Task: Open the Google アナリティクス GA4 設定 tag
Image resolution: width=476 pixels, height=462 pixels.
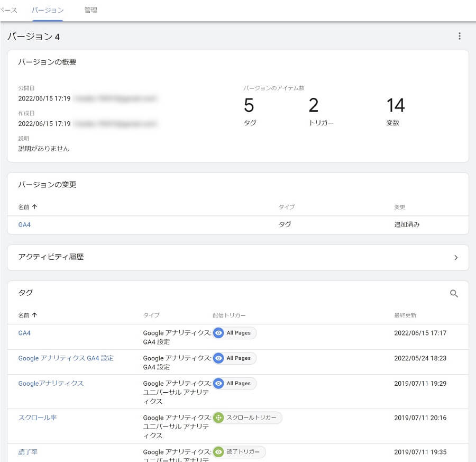Action: point(66,358)
